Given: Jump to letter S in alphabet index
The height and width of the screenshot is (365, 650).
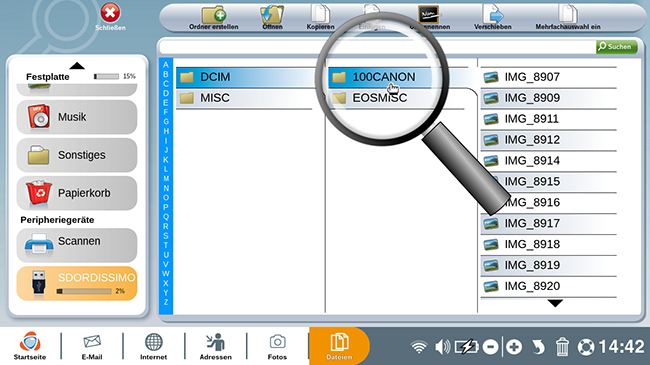Looking at the screenshot, I should (166, 236).
